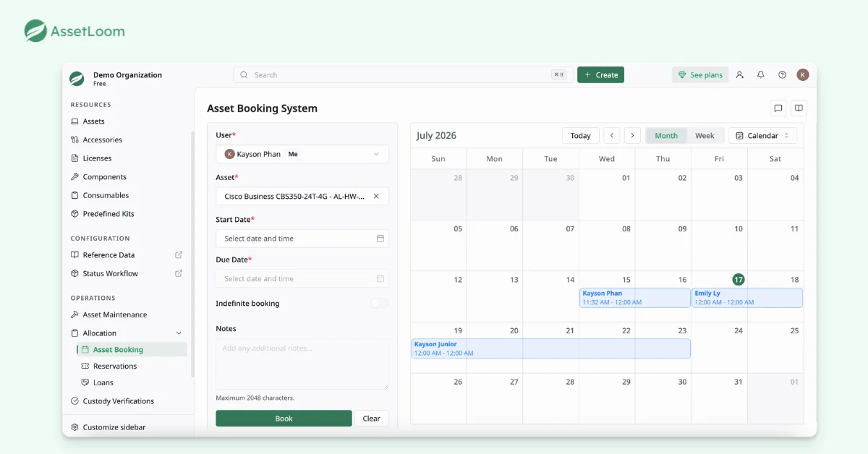Click the Book button
Image resolution: width=868 pixels, height=454 pixels.
(284, 419)
